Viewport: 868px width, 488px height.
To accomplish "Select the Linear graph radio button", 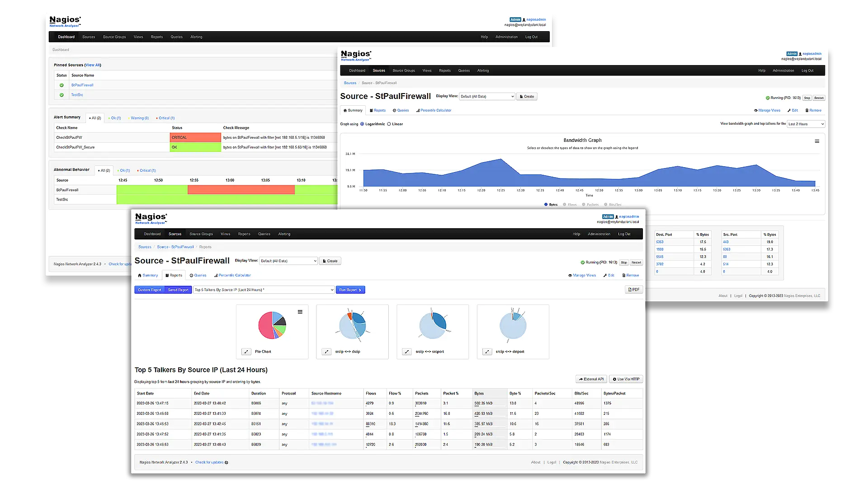I will (x=389, y=124).
